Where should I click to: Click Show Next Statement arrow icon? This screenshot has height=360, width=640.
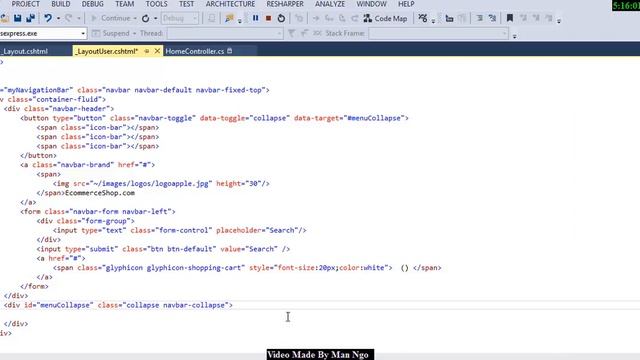pyautogui.click(x=316, y=18)
